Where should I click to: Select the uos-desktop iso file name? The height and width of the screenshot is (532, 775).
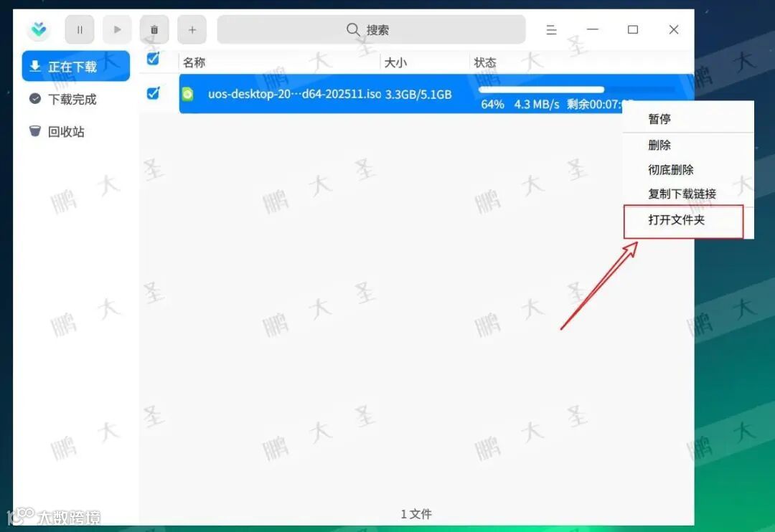click(295, 94)
